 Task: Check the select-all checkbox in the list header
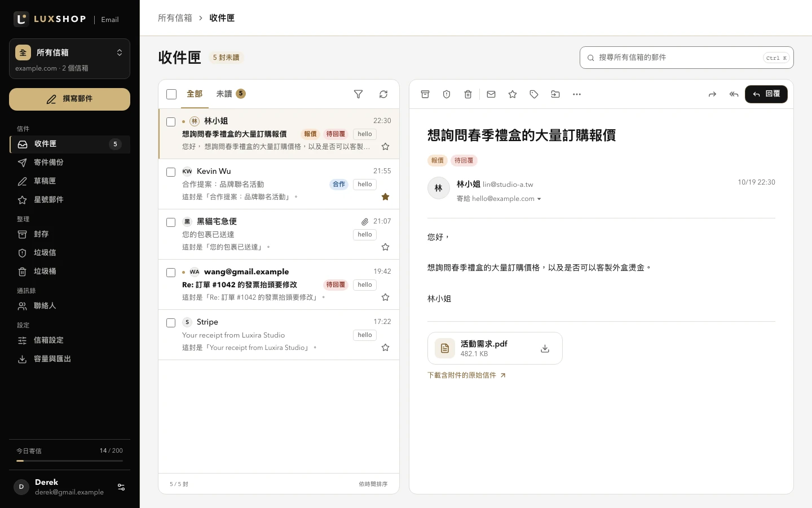(x=171, y=94)
